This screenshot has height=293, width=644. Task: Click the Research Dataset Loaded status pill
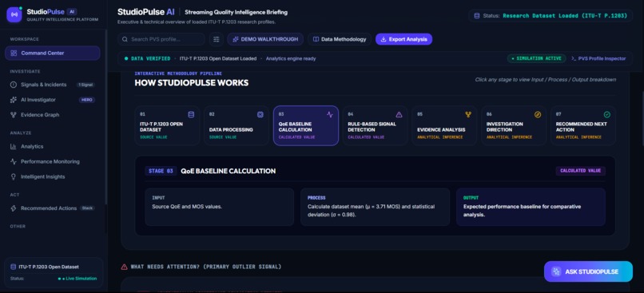pos(551,16)
